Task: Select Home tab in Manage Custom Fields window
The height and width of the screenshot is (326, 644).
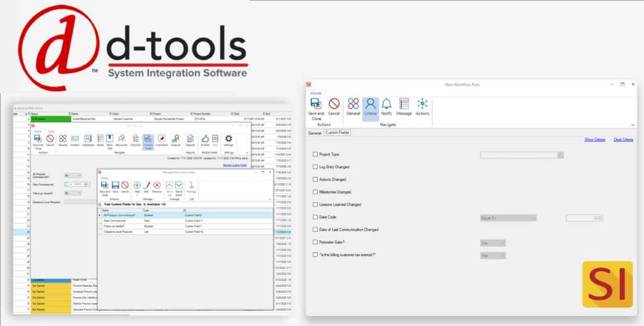Action: tap(105, 178)
